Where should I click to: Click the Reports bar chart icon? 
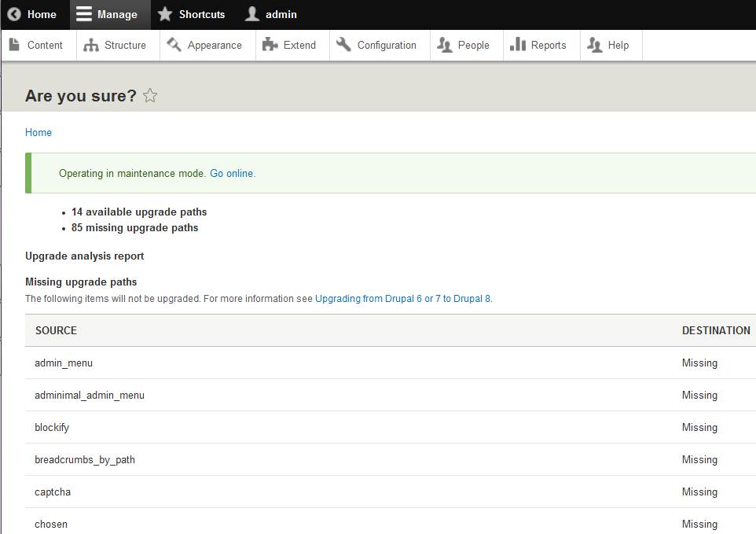(517, 44)
